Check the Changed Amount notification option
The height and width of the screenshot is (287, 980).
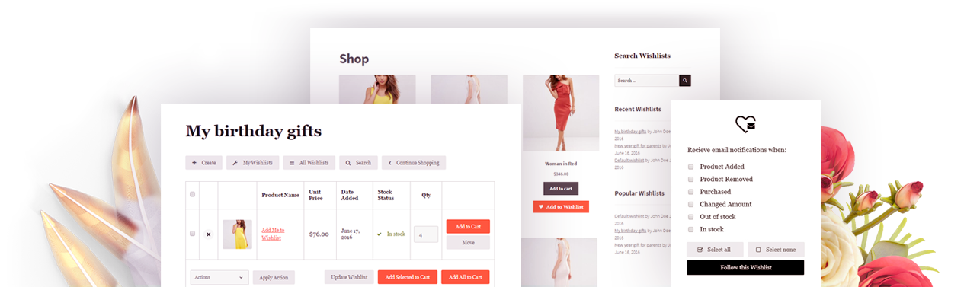click(691, 204)
